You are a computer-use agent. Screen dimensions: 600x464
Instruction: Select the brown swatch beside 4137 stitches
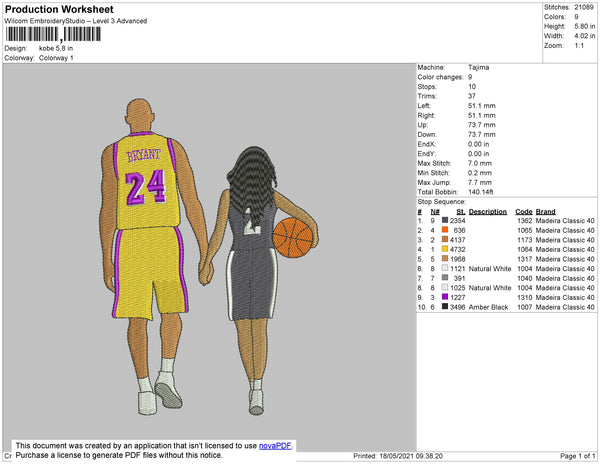pos(445,239)
